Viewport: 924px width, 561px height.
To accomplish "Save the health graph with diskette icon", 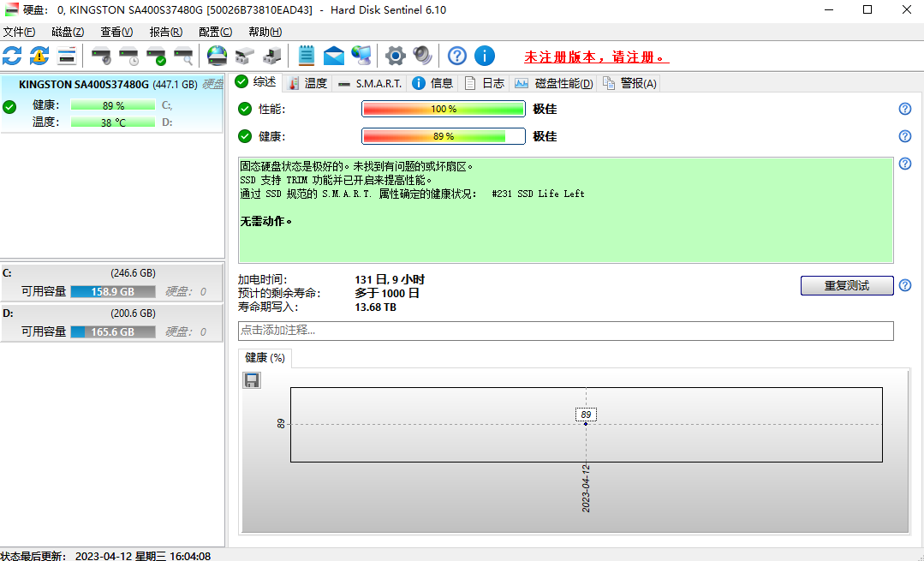I will point(251,379).
